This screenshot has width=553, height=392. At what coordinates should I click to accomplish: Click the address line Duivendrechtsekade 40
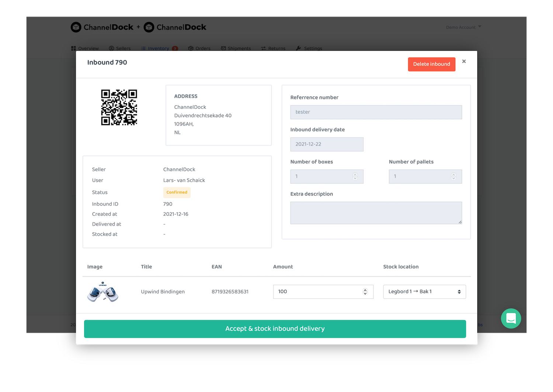click(203, 116)
